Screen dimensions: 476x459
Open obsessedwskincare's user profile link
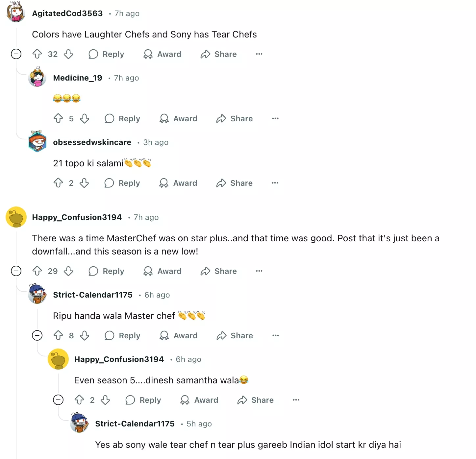pyautogui.click(x=92, y=142)
